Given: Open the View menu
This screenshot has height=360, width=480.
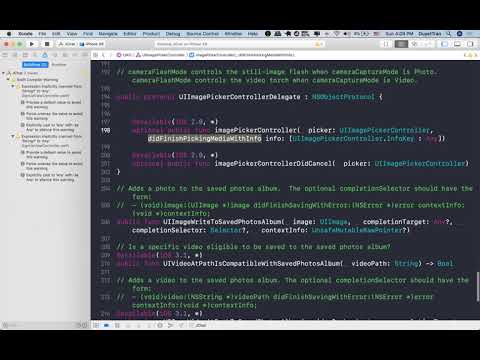Looking at the screenshot, I should tap(72, 34).
